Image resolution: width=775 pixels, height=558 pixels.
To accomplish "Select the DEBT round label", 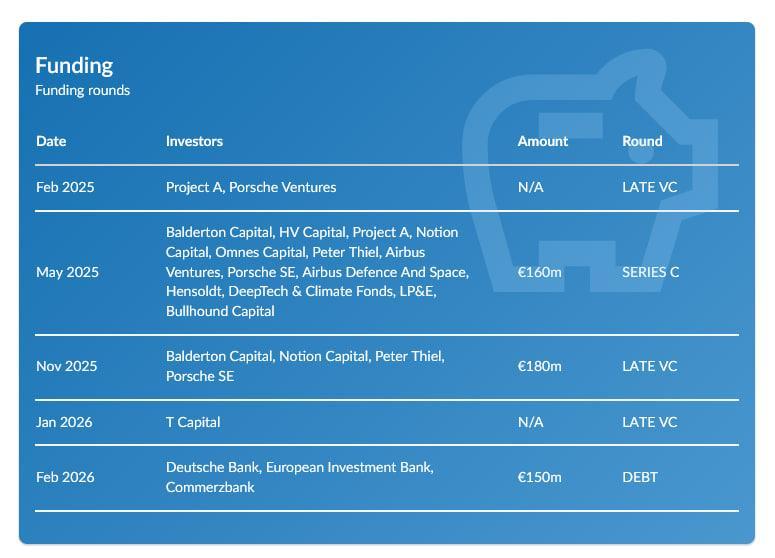I will (640, 477).
